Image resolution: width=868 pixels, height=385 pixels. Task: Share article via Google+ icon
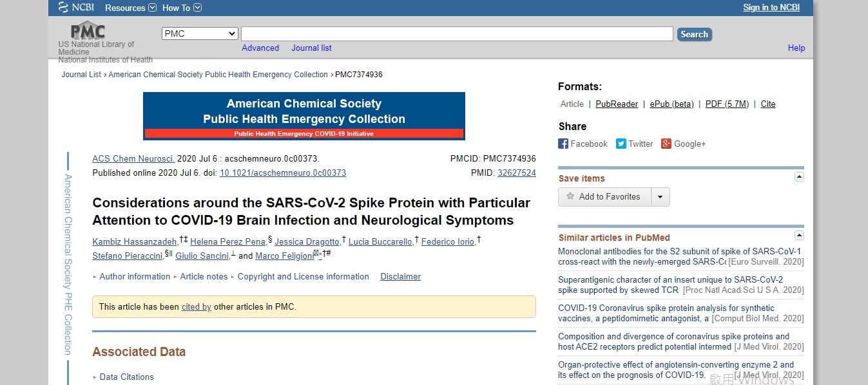666,144
